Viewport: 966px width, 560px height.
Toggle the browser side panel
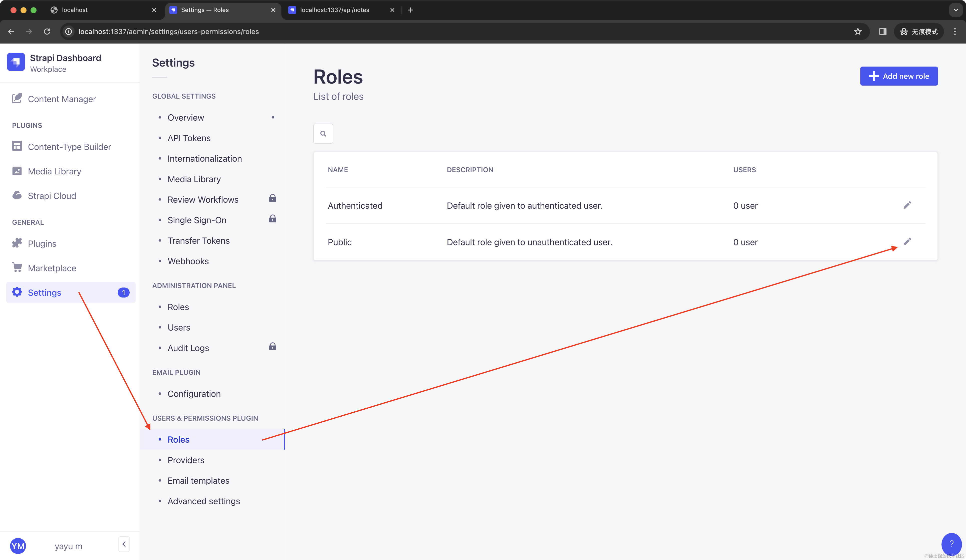(882, 32)
